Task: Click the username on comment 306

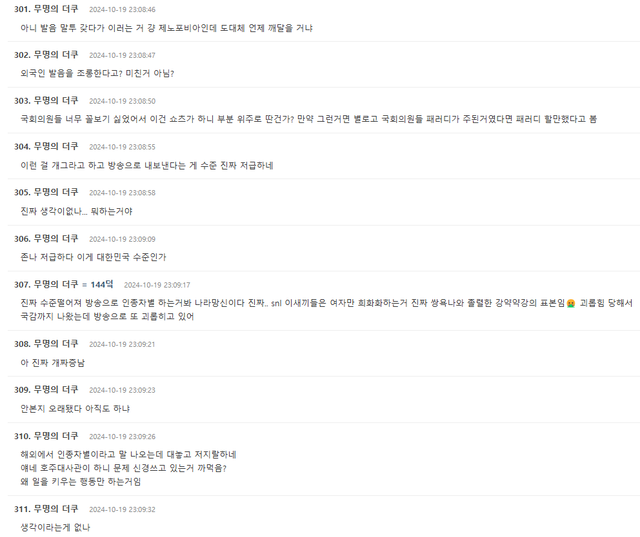Action: [x=56, y=238]
